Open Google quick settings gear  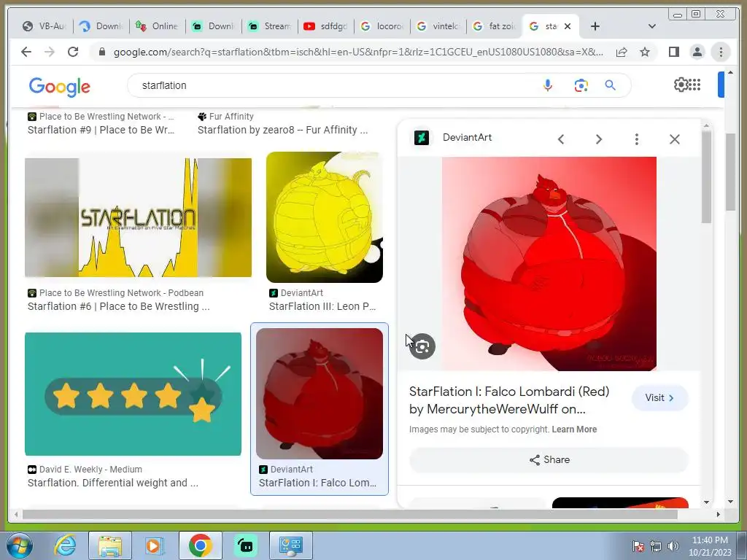tap(681, 85)
